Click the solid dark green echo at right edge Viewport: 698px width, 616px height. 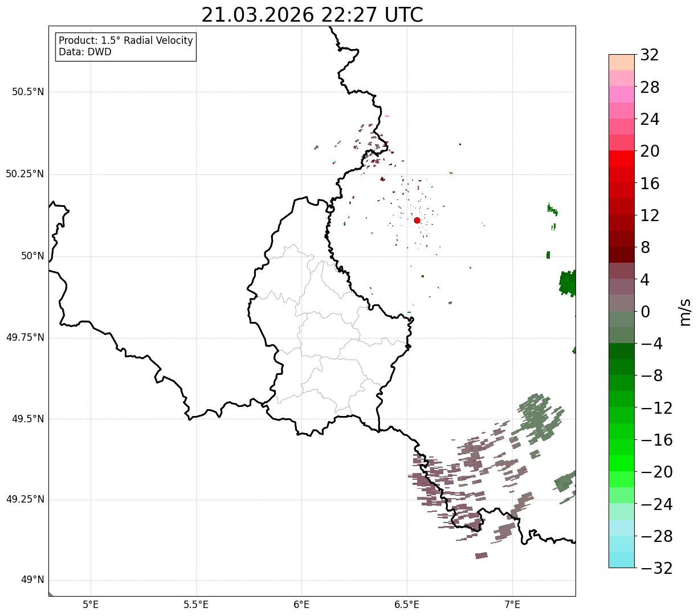coord(568,283)
